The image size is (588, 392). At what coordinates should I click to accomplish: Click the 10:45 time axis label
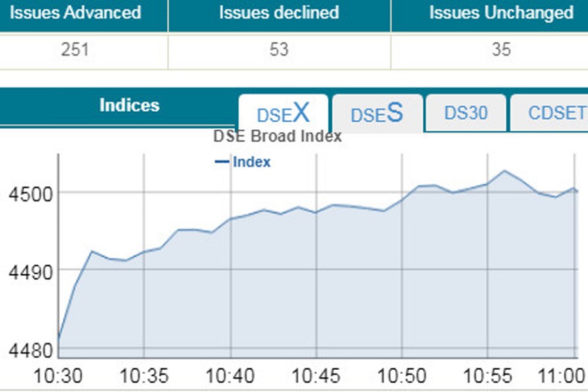(316, 376)
